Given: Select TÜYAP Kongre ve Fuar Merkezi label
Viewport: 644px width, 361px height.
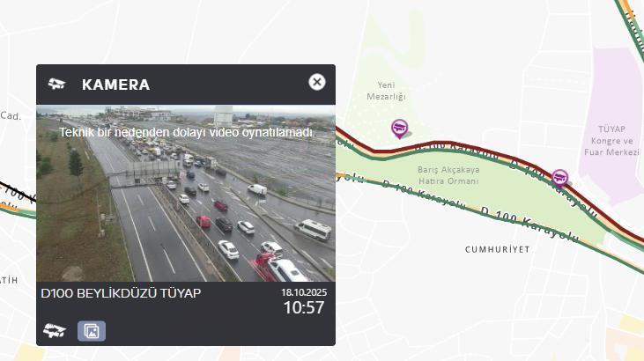Looking at the screenshot, I should tap(611, 141).
